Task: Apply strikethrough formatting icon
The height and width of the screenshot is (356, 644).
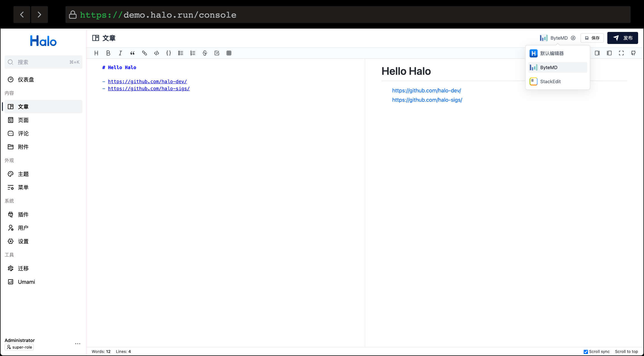Action: 205,53
